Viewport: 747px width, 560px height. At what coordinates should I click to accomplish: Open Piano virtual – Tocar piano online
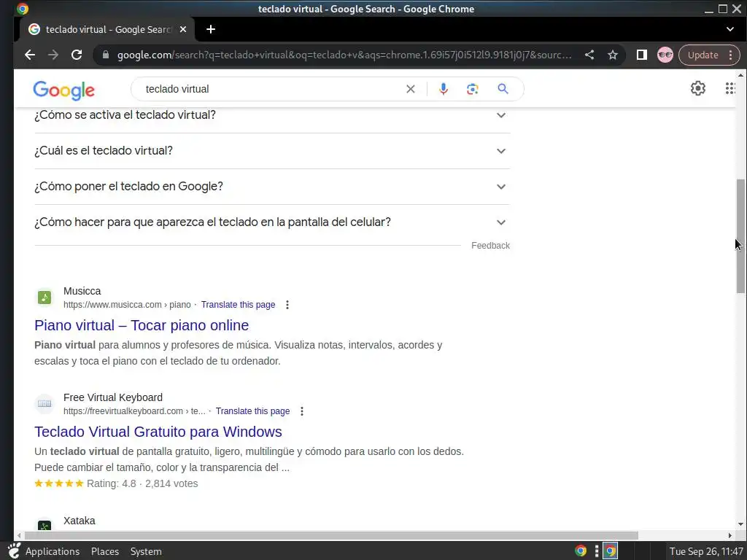tap(142, 325)
